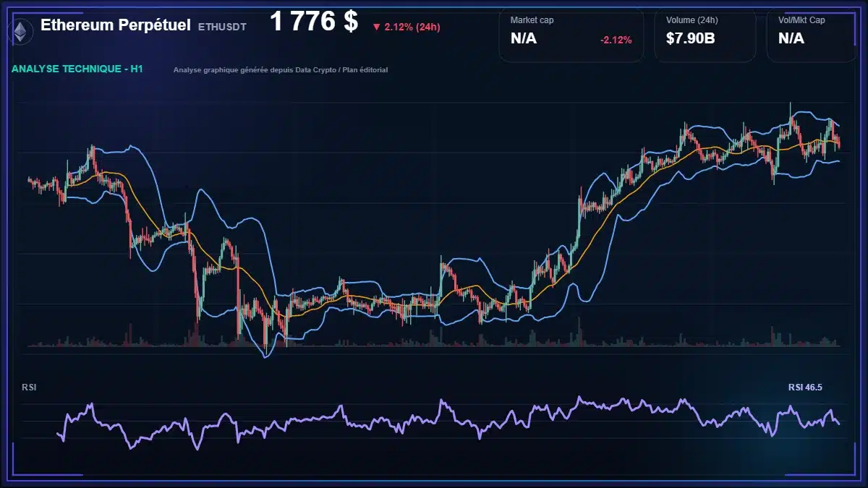
Task: Click the Vol/Mkt Cap N/A value
Action: tap(791, 38)
